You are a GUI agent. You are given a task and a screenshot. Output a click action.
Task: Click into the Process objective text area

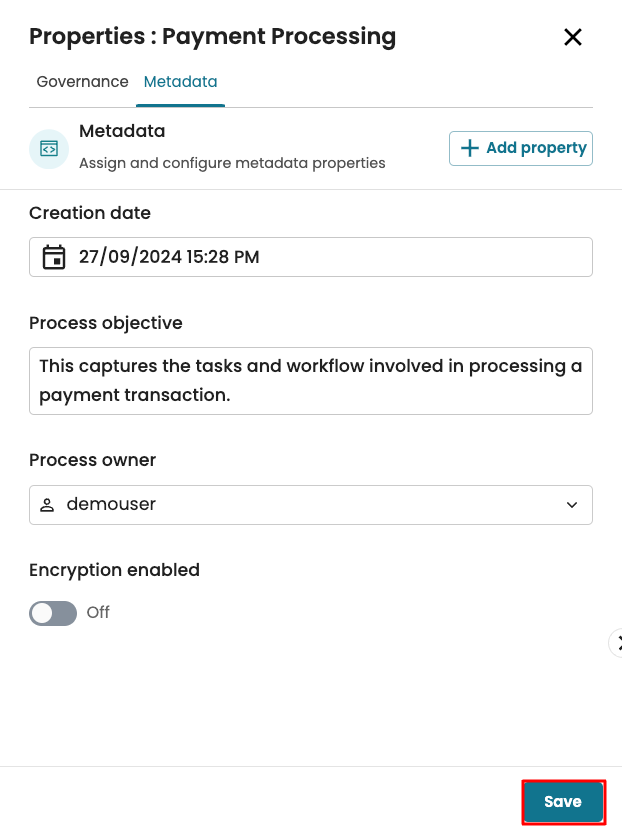[310, 381]
